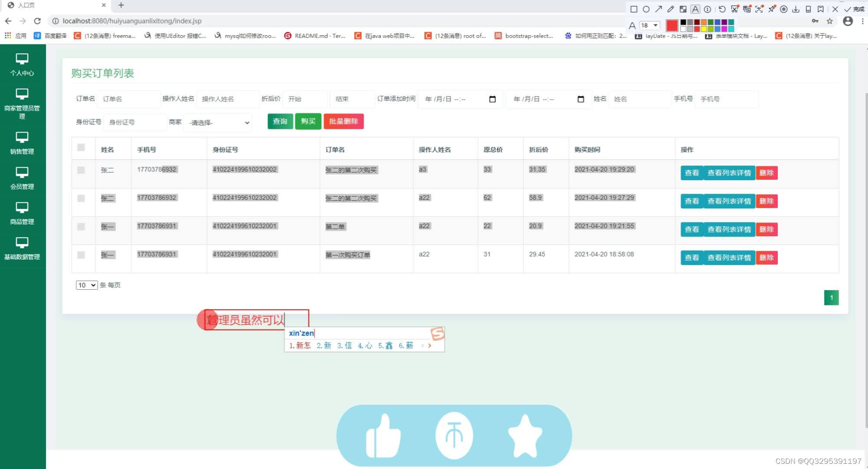
Task: Open a new browser tab
Action: (x=121, y=5)
